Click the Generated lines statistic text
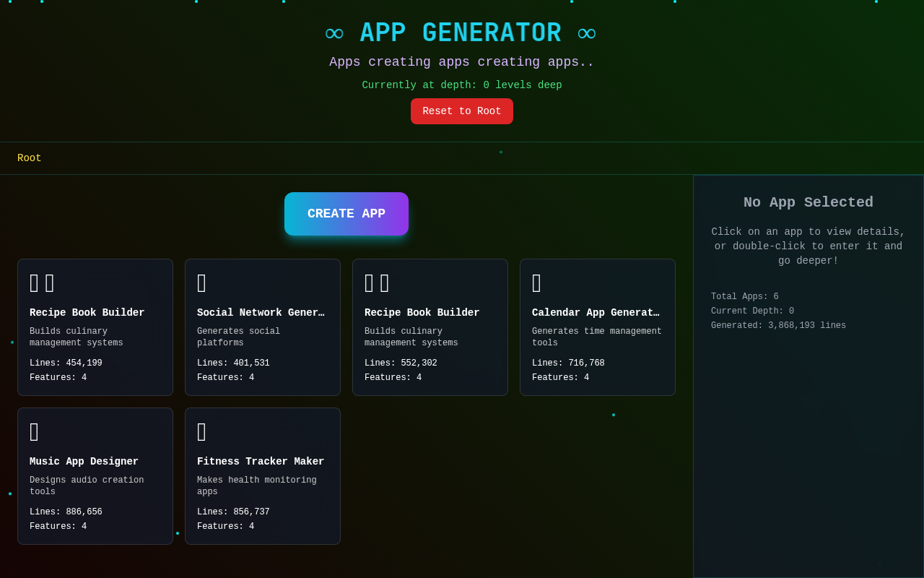The height and width of the screenshot is (578, 924). coord(778,325)
